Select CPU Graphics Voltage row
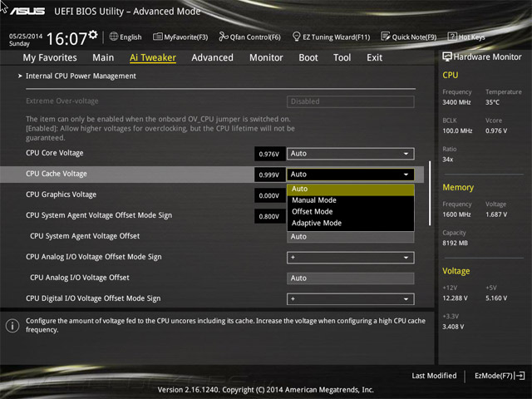This screenshot has height=399, width=532. 61,195
